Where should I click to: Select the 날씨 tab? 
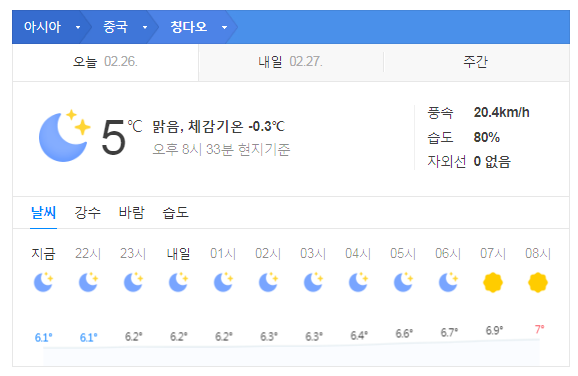pyautogui.click(x=43, y=213)
